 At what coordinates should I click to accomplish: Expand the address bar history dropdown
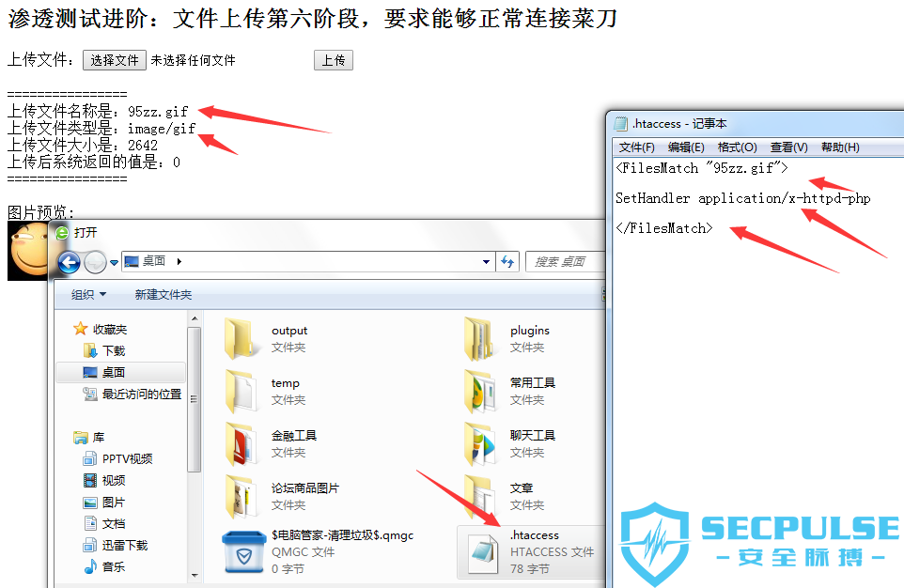pyautogui.click(x=486, y=262)
